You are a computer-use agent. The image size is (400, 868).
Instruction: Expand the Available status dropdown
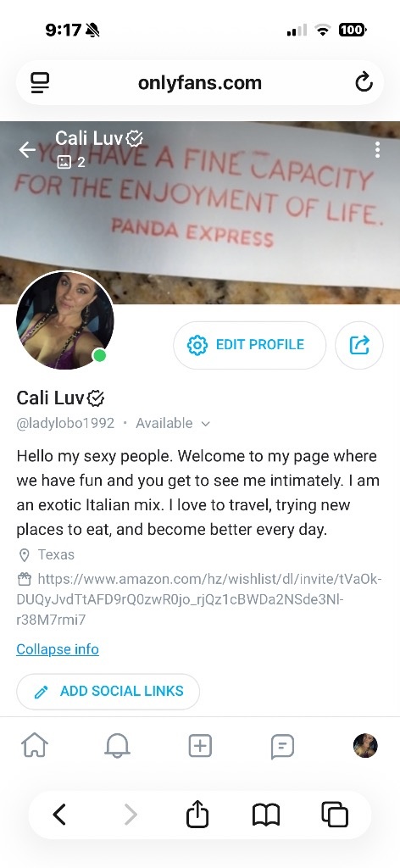click(x=173, y=424)
